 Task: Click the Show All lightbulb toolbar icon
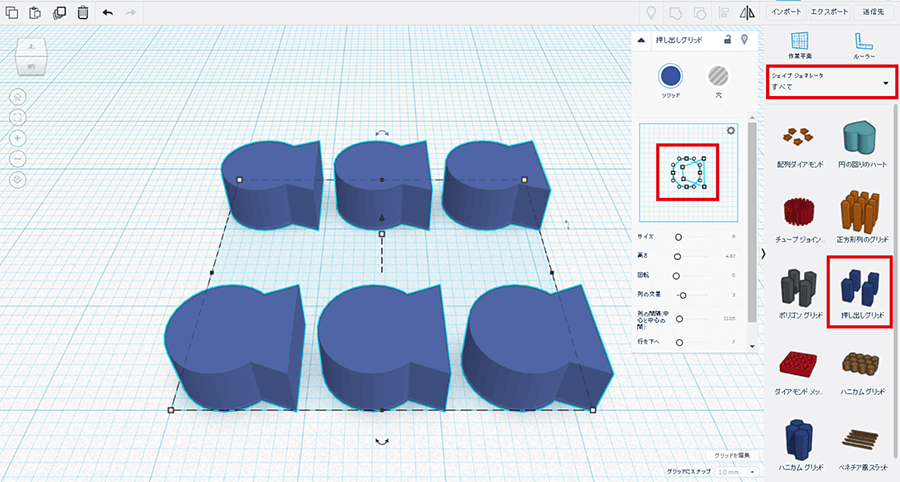coord(651,13)
